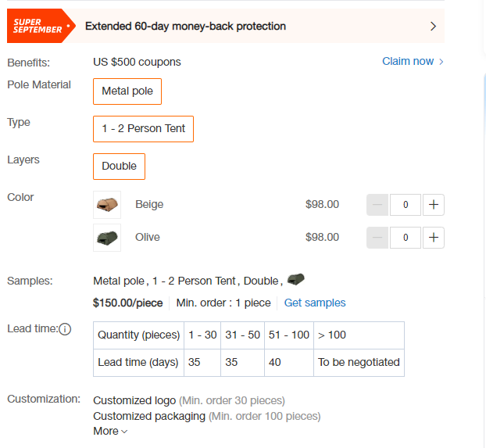The width and height of the screenshot is (486, 448).
Task: Select the 1 - 2 Person Tent type
Action: point(143,129)
